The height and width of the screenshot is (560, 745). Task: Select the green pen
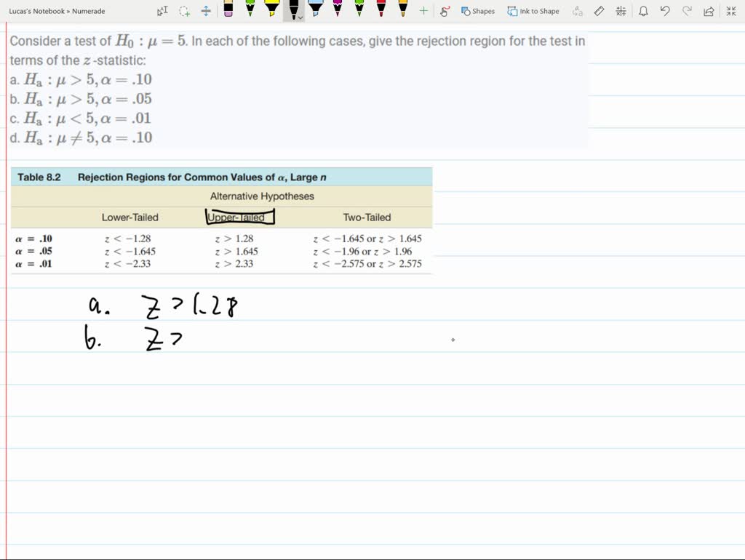[x=250, y=9]
